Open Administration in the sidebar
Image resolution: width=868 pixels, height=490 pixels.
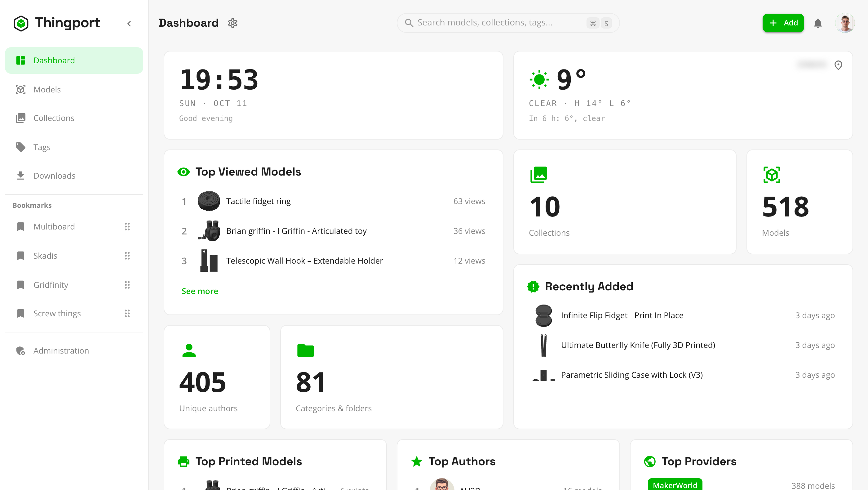(74, 350)
